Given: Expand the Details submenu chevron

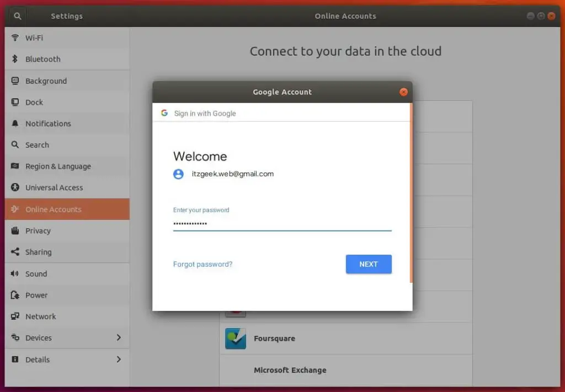Looking at the screenshot, I should click(119, 359).
